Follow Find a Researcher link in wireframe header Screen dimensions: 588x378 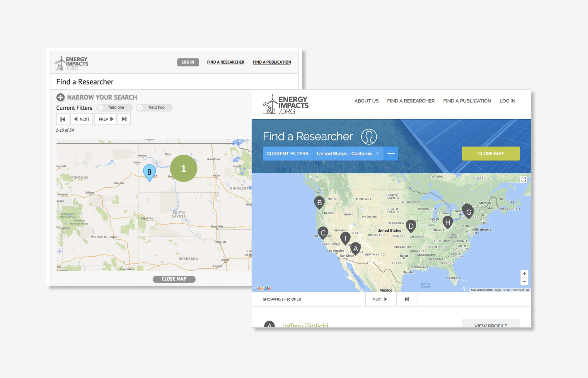coord(226,62)
